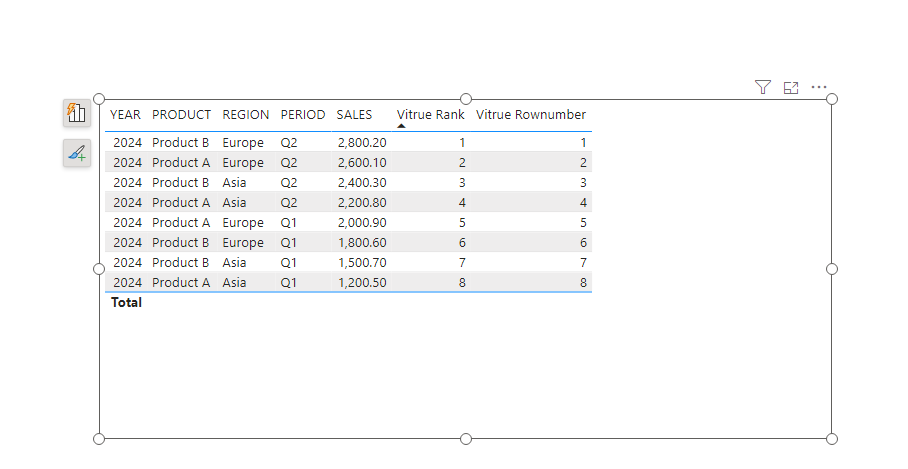This screenshot has width=908, height=469.
Task: Click Europe in the 1,800.60 row
Action: [x=243, y=243]
